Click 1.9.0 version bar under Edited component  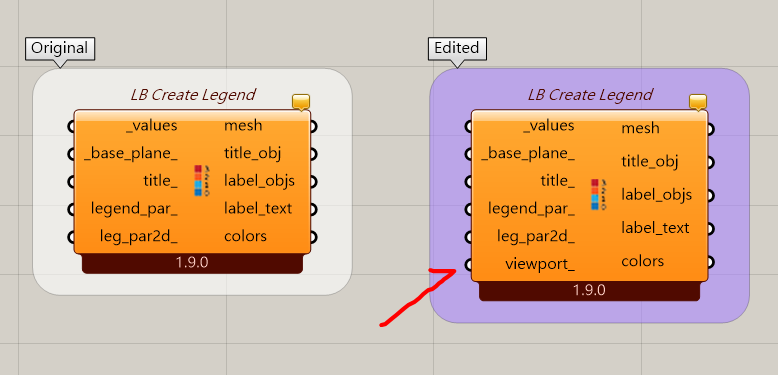click(x=589, y=290)
